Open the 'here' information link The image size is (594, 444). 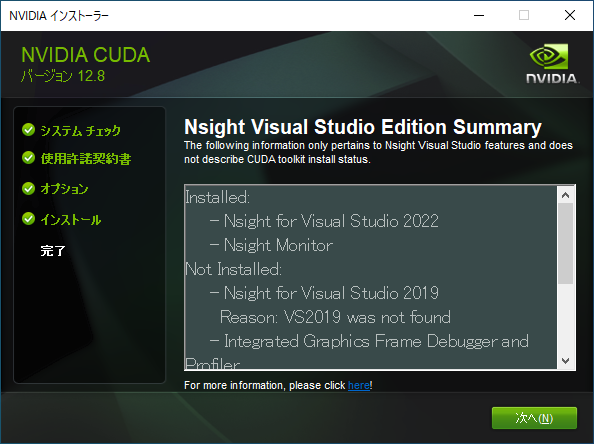(359, 385)
